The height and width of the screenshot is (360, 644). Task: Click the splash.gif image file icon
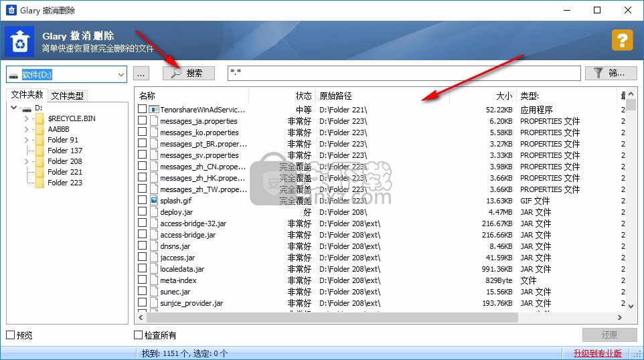[153, 200]
